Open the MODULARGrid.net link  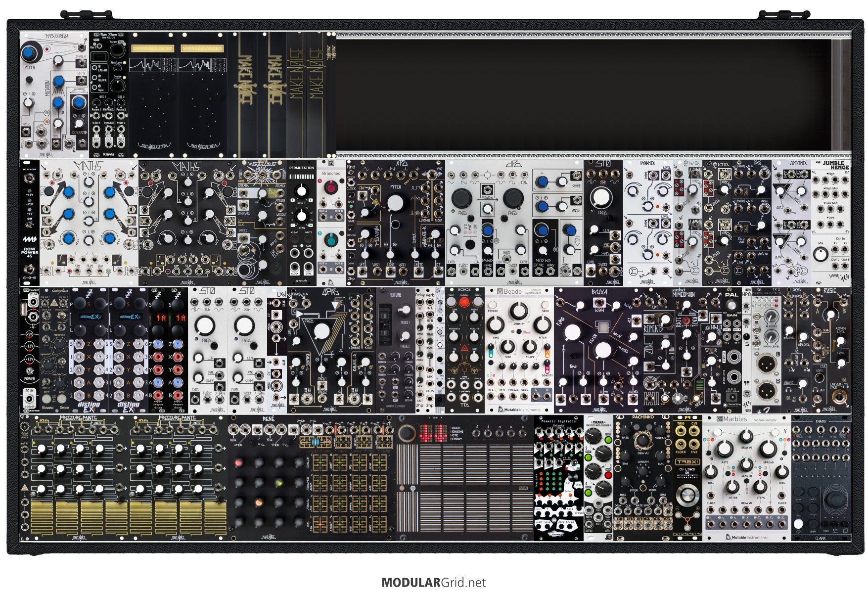pos(434,582)
